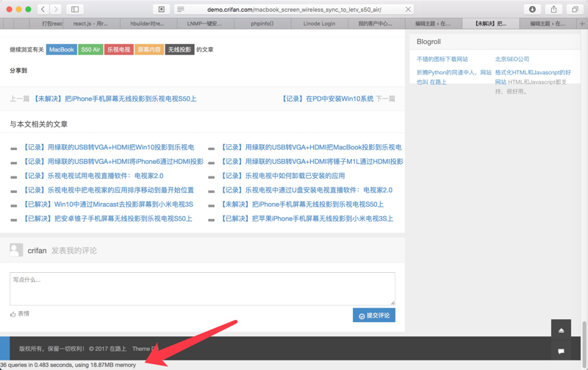Viewport: 588px width, 370px height.
Task: Add a new tab with plus icon
Action: click(x=582, y=24)
